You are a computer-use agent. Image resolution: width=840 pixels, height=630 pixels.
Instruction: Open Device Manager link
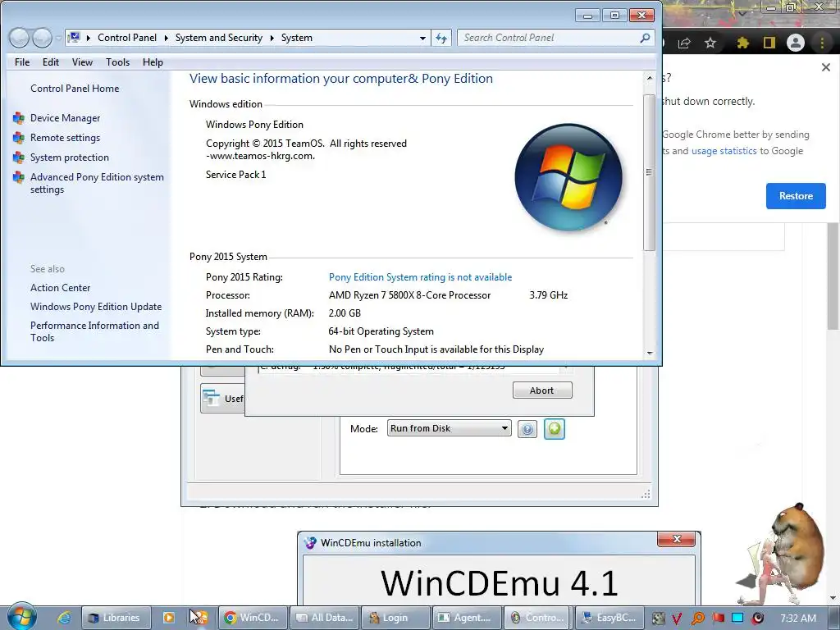pyautogui.click(x=66, y=118)
